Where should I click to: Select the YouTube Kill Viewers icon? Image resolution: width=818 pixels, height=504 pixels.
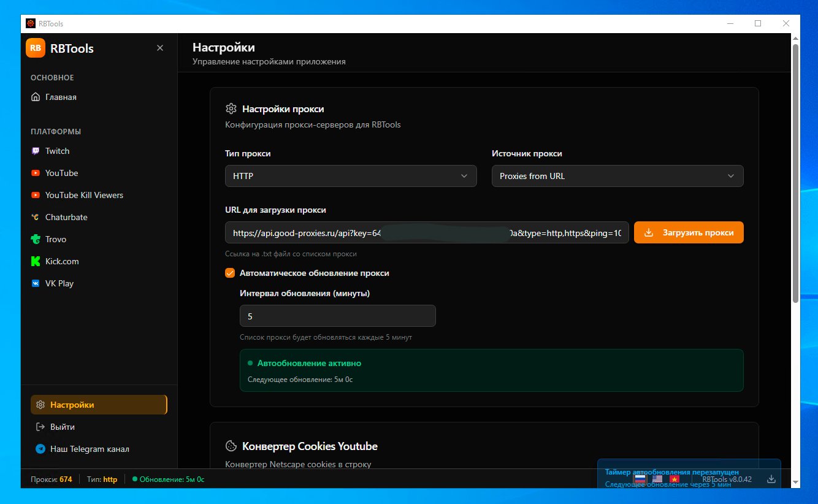(36, 195)
